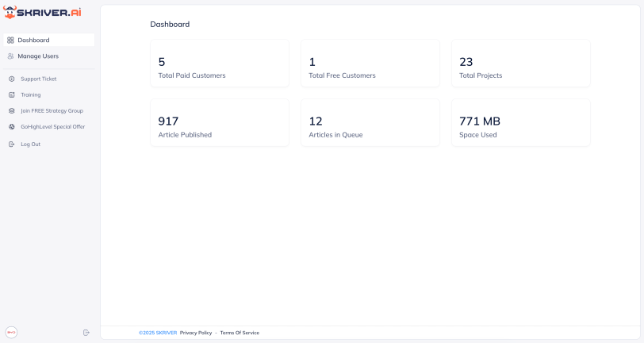
Task: Open the Dashboard menu item
Action: [49, 40]
